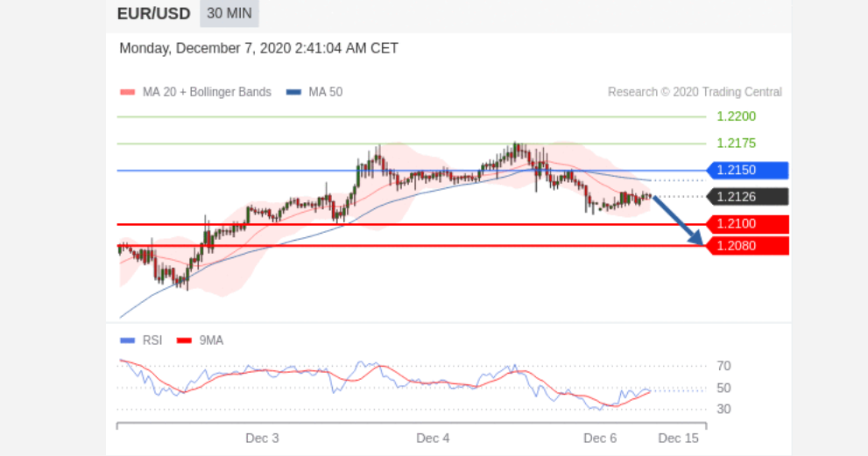This screenshot has width=868, height=456.
Task: Click the blue 1.2150 pivot price tag
Action: [x=748, y=170]
